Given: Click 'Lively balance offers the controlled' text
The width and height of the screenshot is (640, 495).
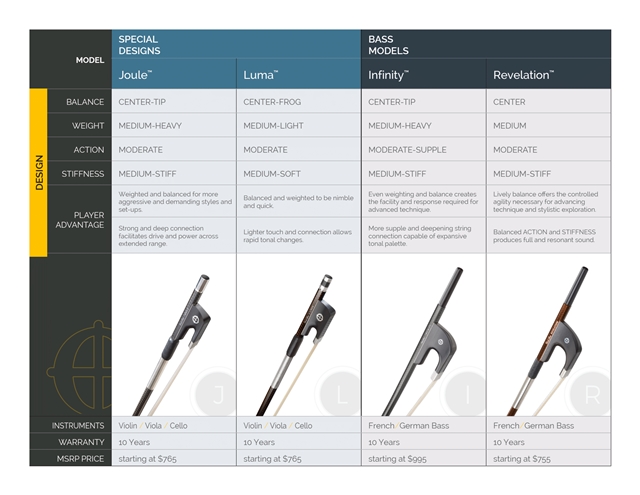Looking at the screenshot, I should coord(546,202).
